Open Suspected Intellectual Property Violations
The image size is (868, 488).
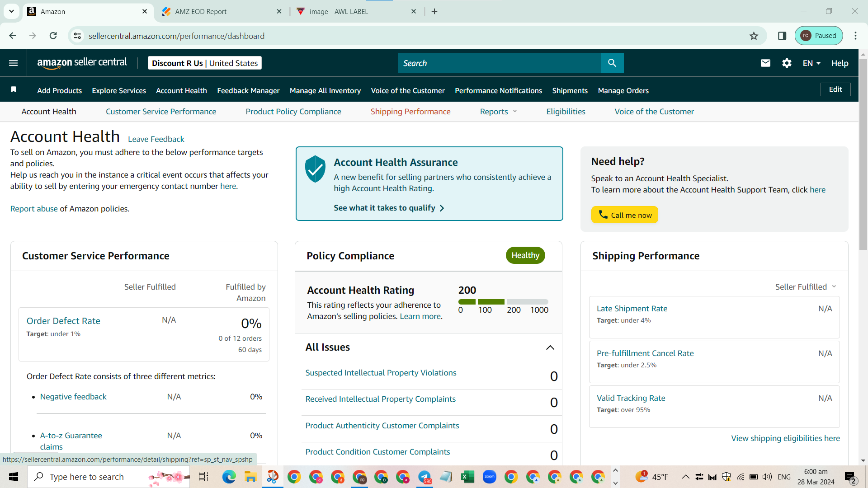tap(381, 373)
